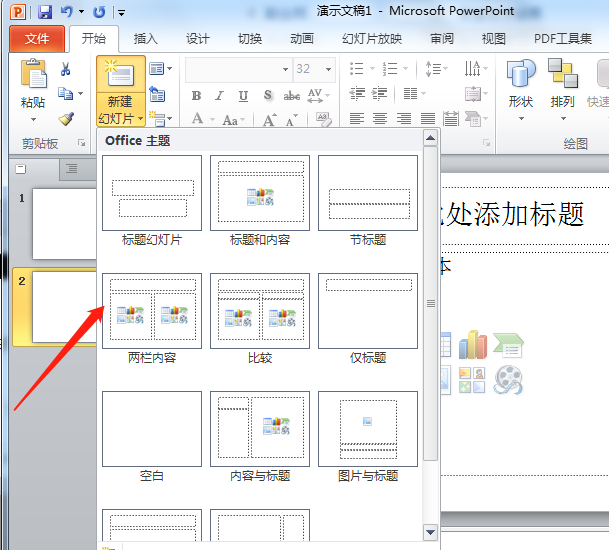Screen dimensions: 609x550
Task: Open the Shapes gallery
Action: [x=521, y=89]
